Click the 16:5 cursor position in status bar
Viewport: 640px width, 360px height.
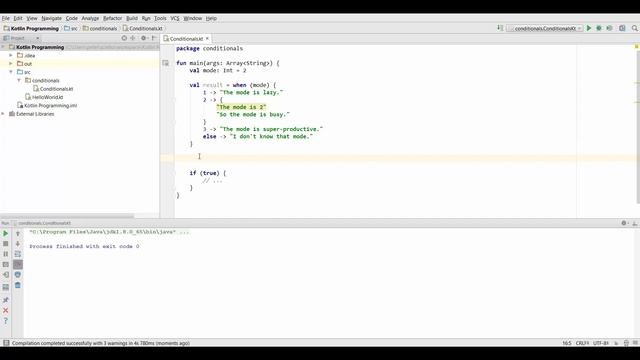(x=567, y=343)
